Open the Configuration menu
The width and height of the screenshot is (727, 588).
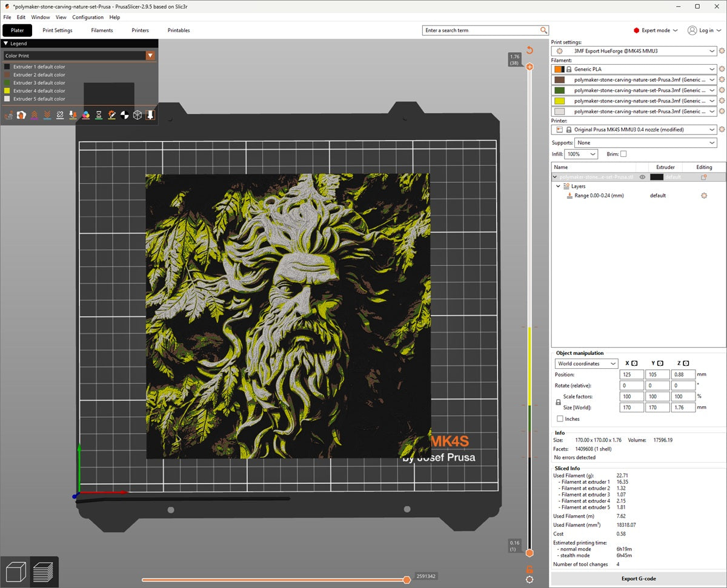tap(88, 18)
